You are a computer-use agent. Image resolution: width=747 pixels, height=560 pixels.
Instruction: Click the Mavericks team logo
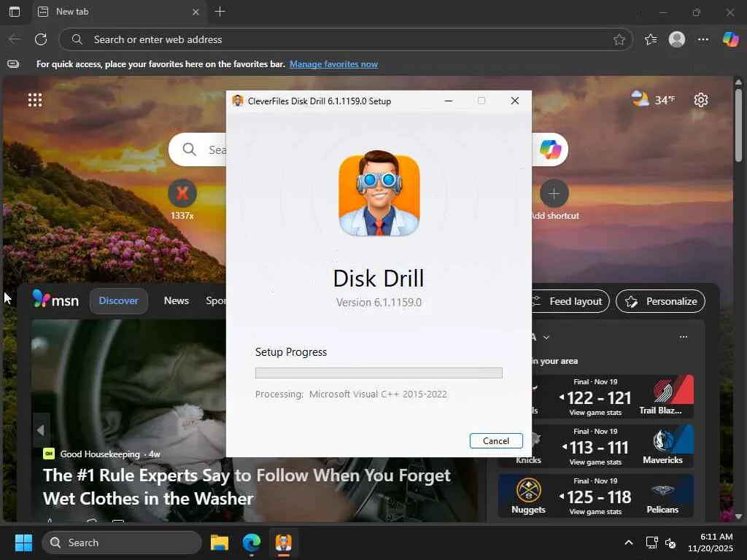(x=662, y=440)
